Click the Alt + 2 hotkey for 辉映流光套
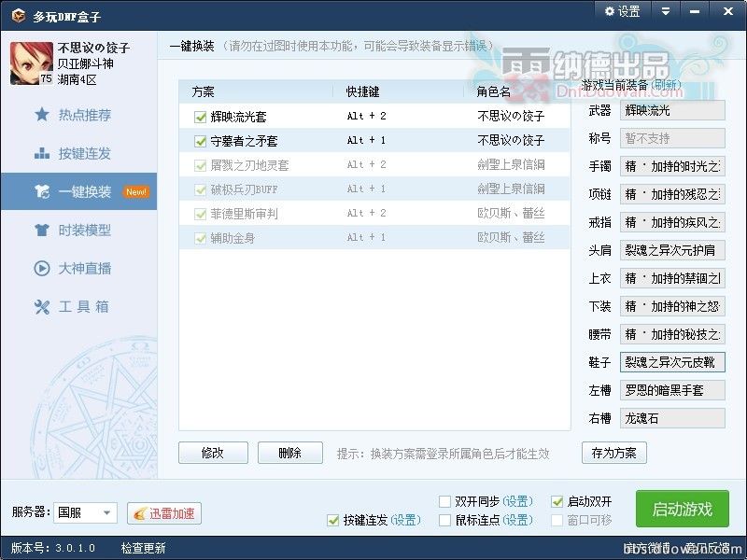 coord(366,116)
